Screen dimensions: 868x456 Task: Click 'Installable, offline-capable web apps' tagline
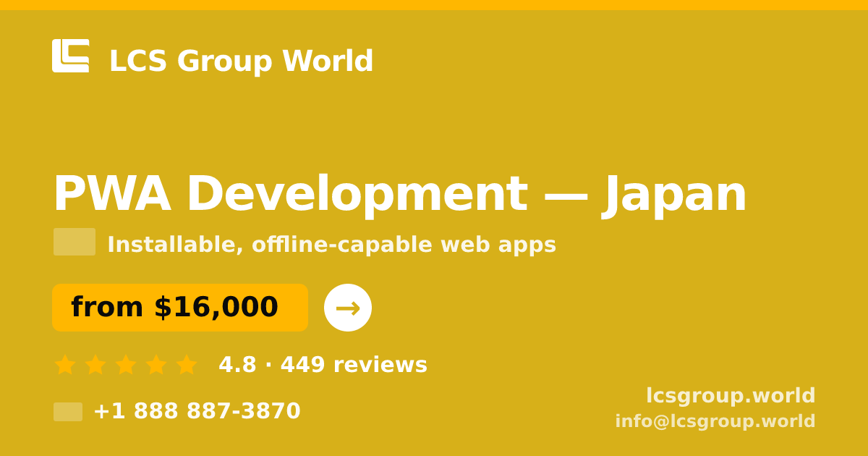pos(331,245)
